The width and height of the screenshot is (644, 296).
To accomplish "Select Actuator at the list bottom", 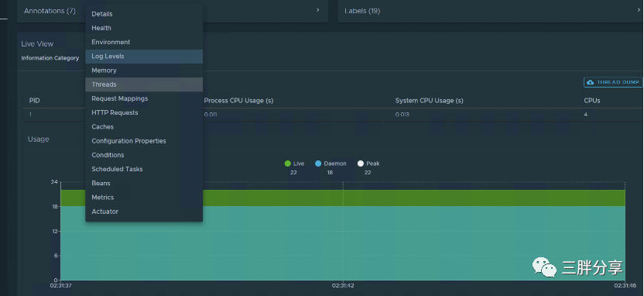I will (x=144, y=212).
